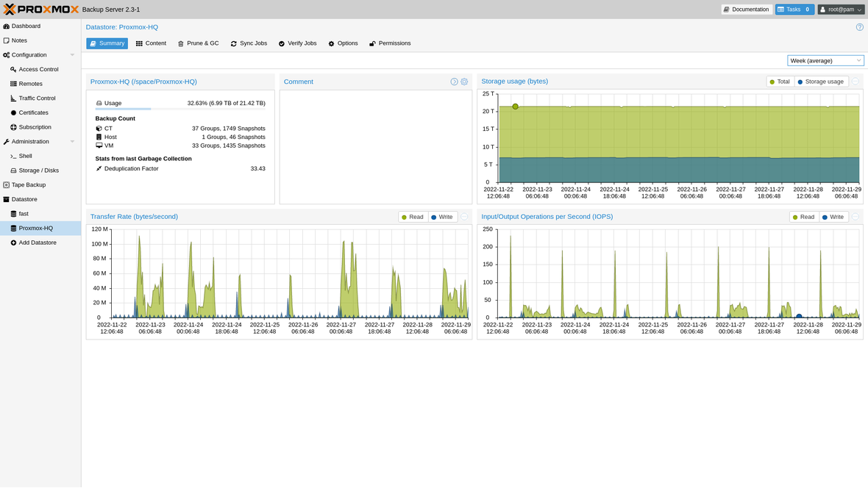Open the Prune & GC tab
The height and width of the screenshot is (488, 868).
point(199,43)
